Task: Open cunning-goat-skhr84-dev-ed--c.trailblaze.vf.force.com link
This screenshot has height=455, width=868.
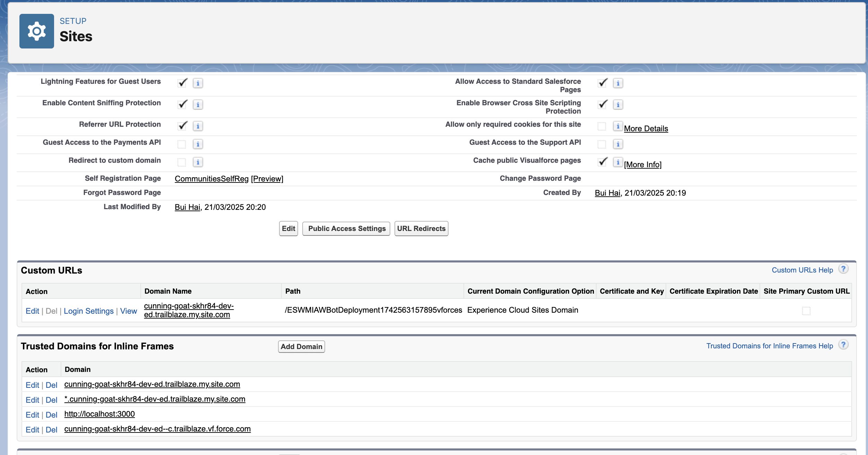Action: click(157, 429)
